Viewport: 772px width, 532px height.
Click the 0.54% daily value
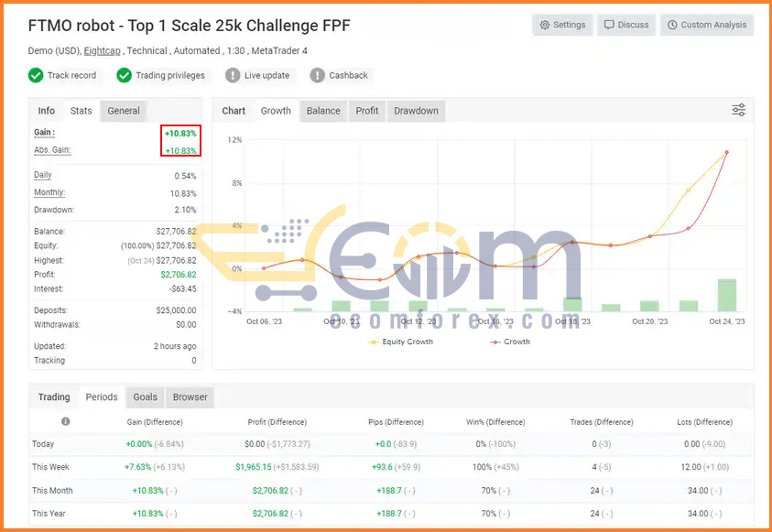point(185,176)
